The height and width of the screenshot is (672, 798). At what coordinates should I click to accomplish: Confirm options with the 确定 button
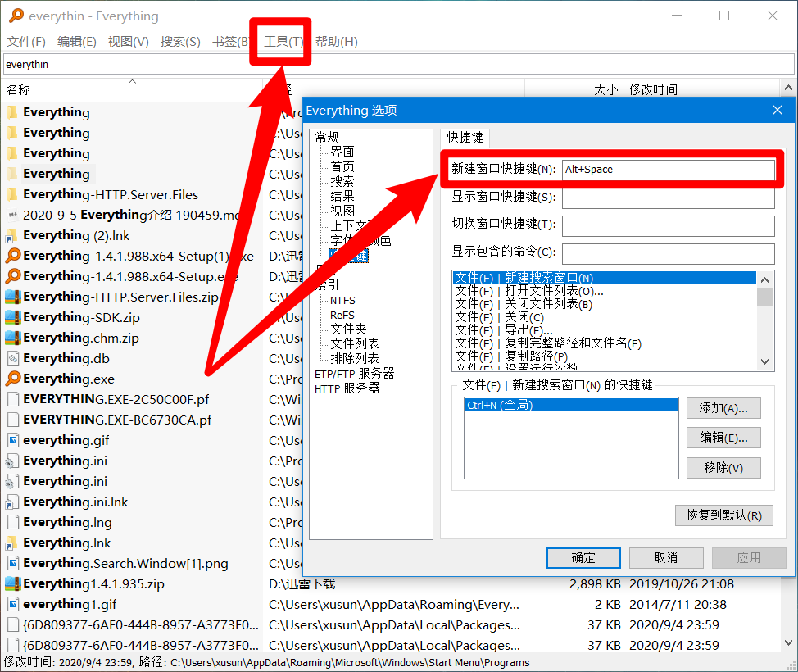[x=583, y=558]
